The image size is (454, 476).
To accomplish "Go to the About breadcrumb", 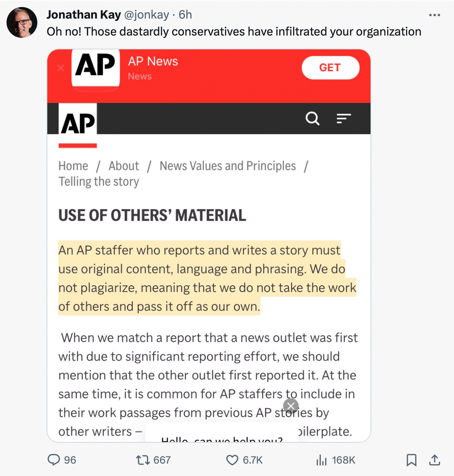I will (124, 166).
